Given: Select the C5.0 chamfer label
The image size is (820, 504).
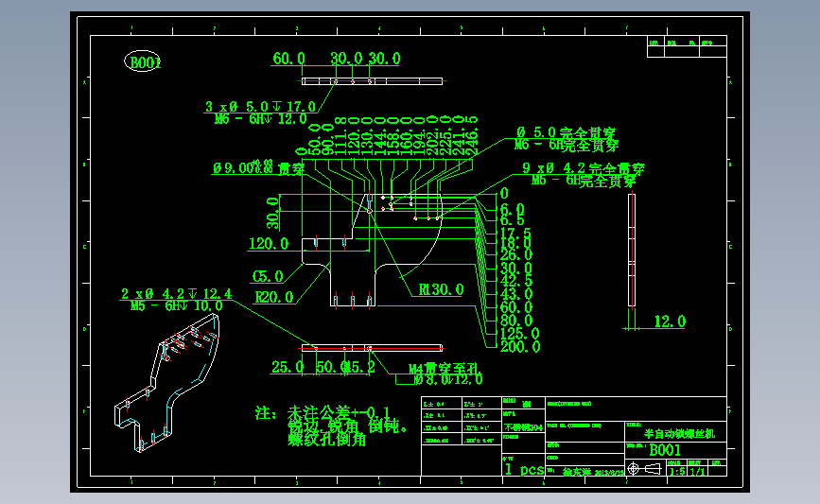Looking at the screenshot, I should pyautogui.click(x=268, y=276).
